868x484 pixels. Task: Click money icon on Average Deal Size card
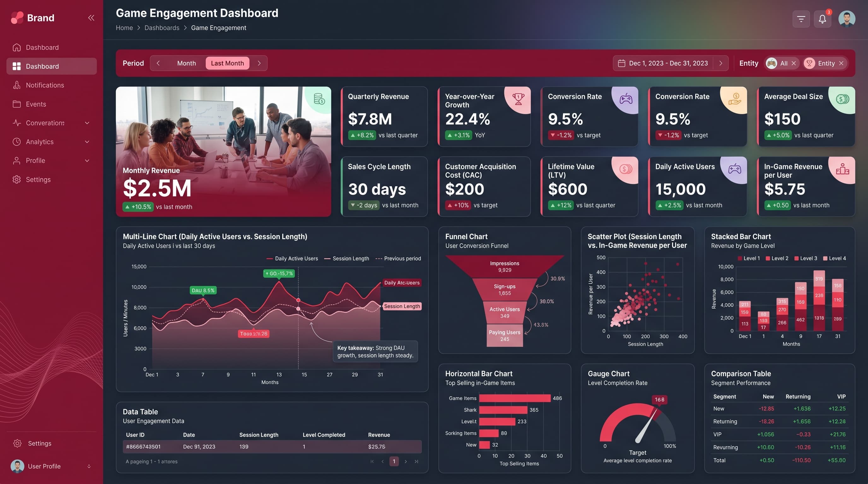coord(842,99)
